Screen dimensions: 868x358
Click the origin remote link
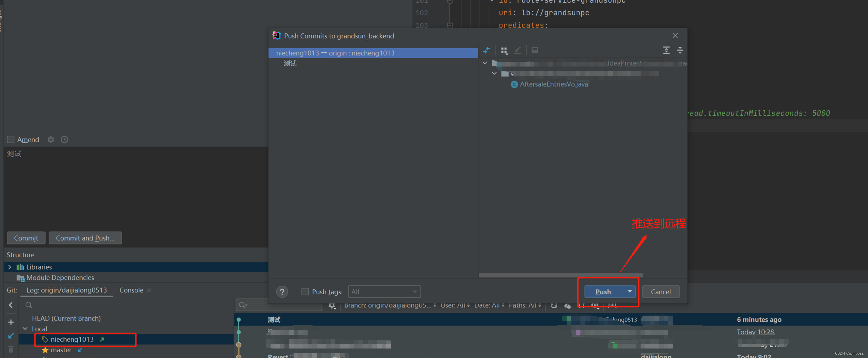338,53
